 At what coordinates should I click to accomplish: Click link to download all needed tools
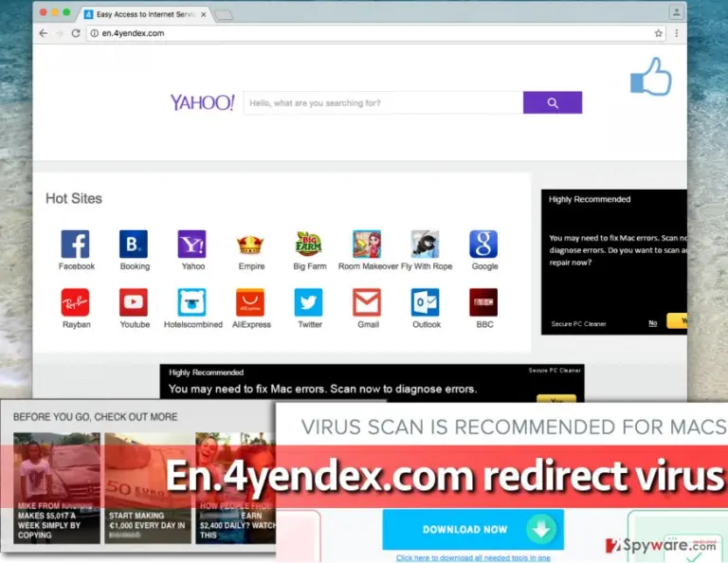point(473,558)
